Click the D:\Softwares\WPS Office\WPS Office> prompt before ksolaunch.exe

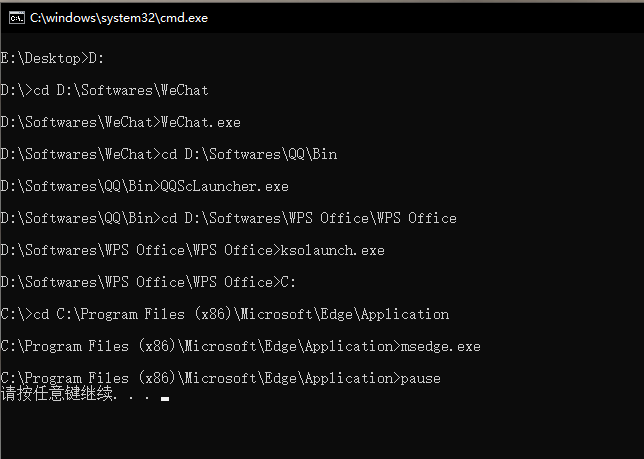pyautogui.click(x=140, y=250)
